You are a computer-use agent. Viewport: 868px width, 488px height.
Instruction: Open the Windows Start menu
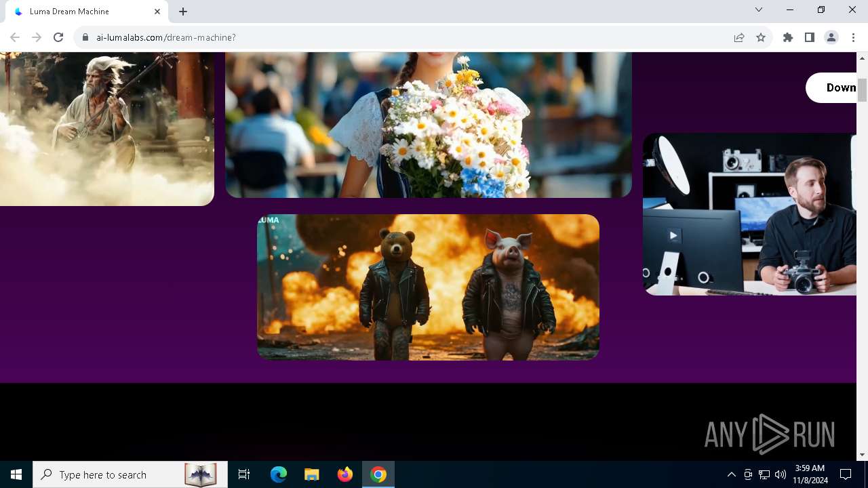[x=16, y=474]
